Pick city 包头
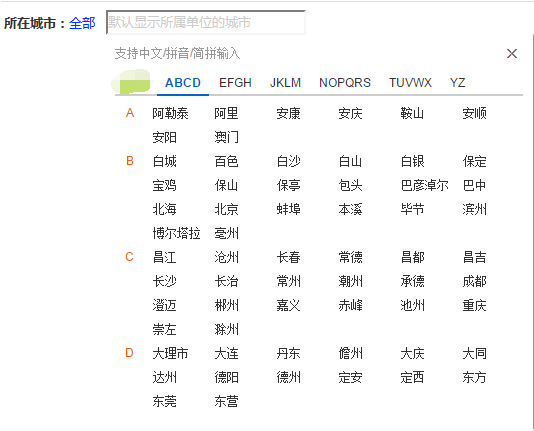This screenshot has height=431, width=534. [350, 186]
